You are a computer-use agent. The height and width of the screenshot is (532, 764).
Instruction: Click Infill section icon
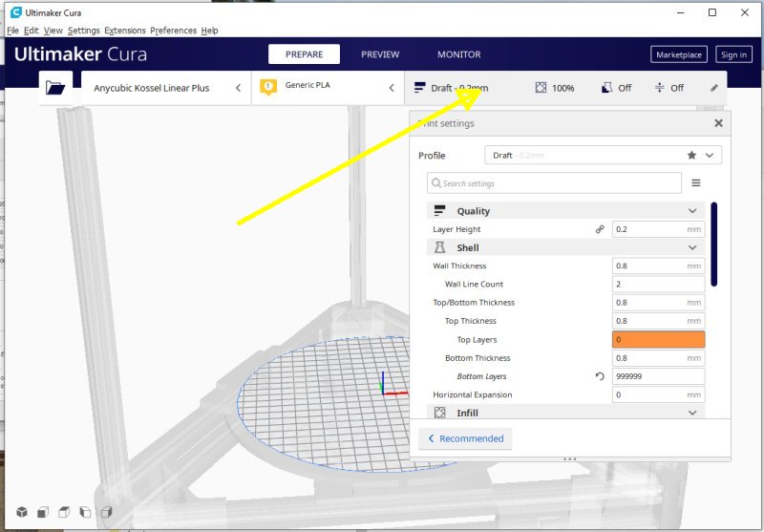click(x=439, y=413)
